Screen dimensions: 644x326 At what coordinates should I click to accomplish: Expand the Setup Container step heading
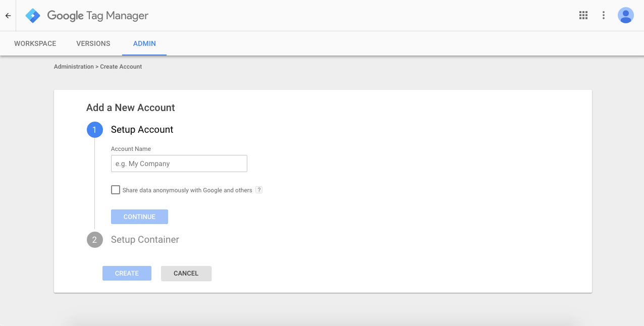click(x=145, y=240)
